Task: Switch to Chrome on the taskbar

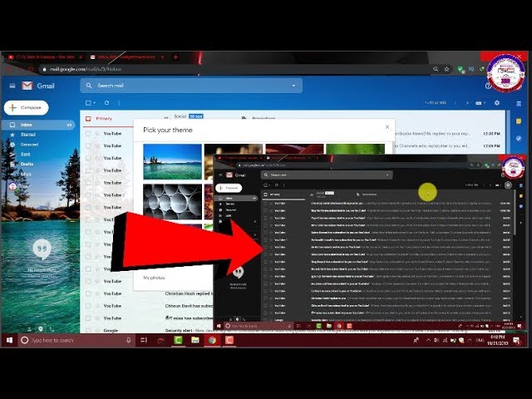Action: (212, 340)
